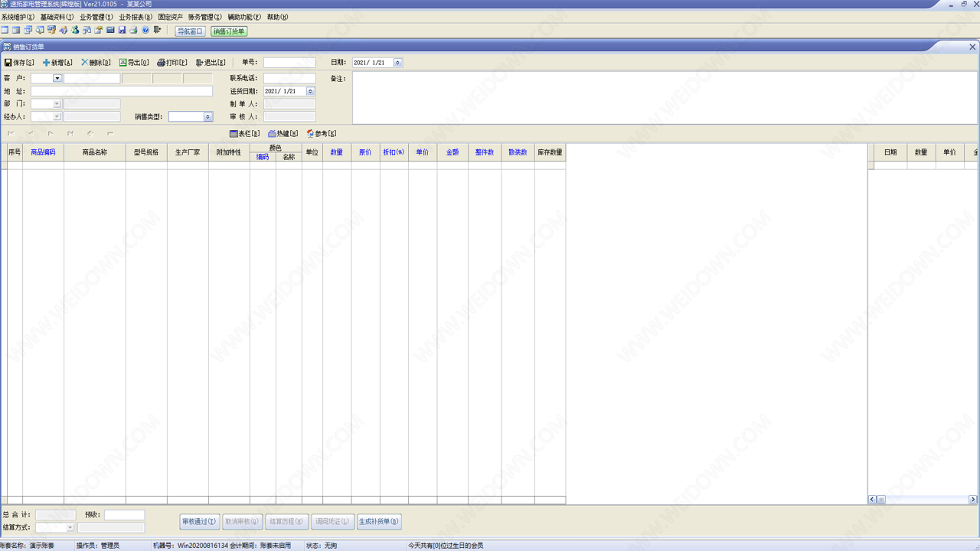Click 表栏[B] column settings button
980x551 pixels.
245,134
